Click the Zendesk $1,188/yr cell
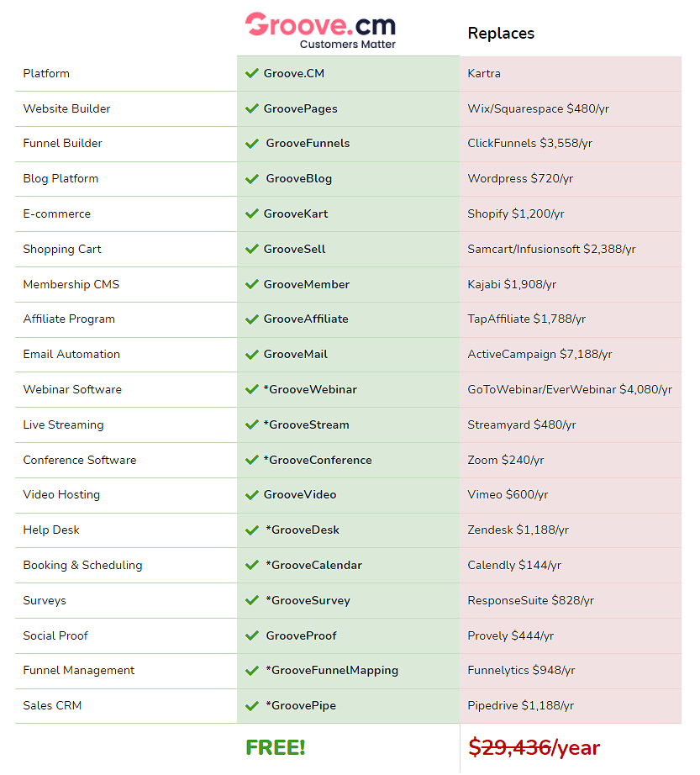Image resolution: width=700 pixels, height=775 pixels. [x=518, y=530]
